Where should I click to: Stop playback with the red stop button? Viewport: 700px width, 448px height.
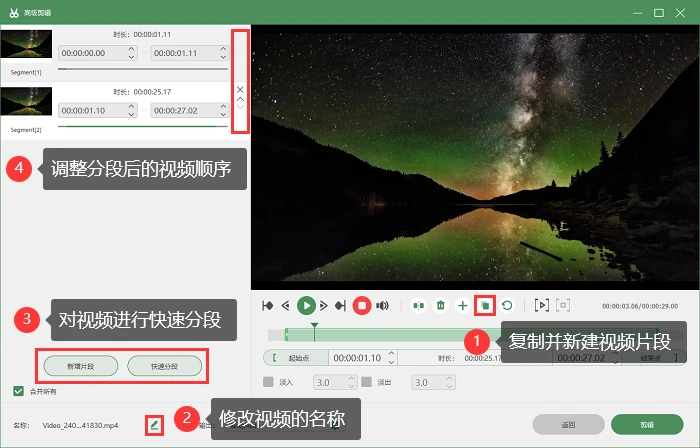(x=362, y=306)
